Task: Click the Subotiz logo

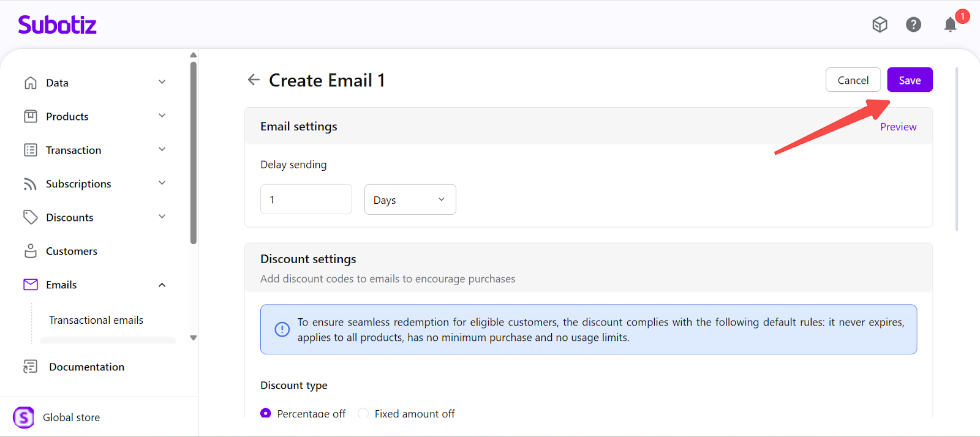Action: 57,25
